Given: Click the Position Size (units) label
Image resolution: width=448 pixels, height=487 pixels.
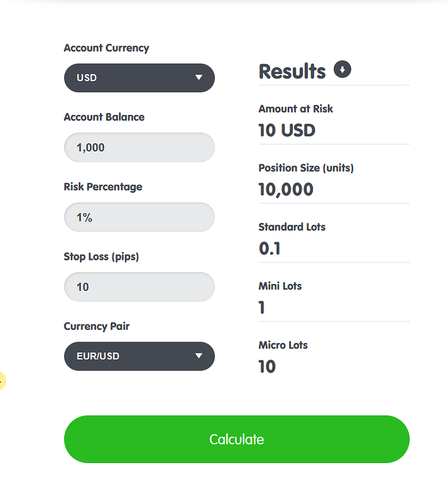Looking at the screenshot, I should pyautogui.click(x=306, y=168).
